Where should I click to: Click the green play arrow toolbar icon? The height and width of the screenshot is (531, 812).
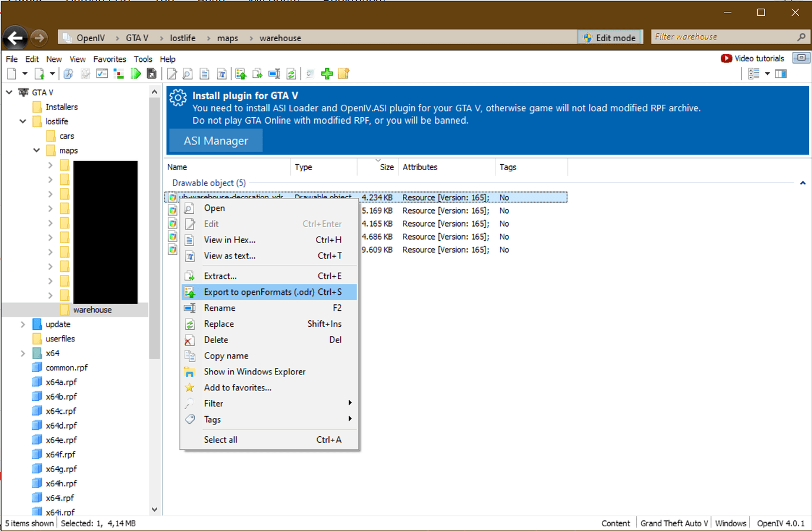[x=136, y=74]
